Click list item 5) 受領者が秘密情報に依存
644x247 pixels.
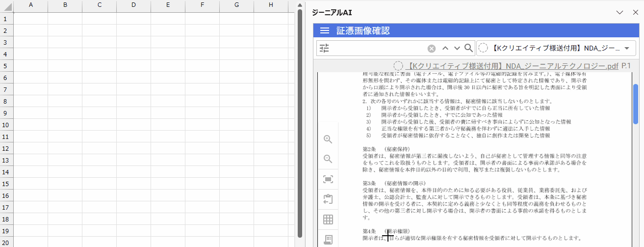click(x=458, y=135)
